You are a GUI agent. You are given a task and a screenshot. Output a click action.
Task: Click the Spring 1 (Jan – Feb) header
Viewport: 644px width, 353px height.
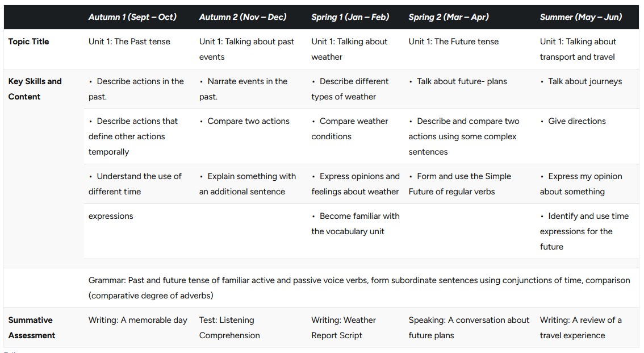(x=350, y=17)
